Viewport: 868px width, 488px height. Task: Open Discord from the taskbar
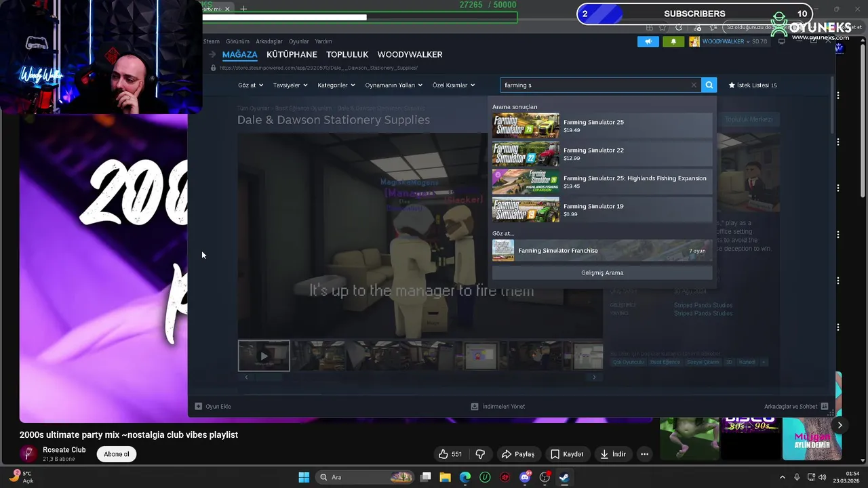tap(525, 477)
